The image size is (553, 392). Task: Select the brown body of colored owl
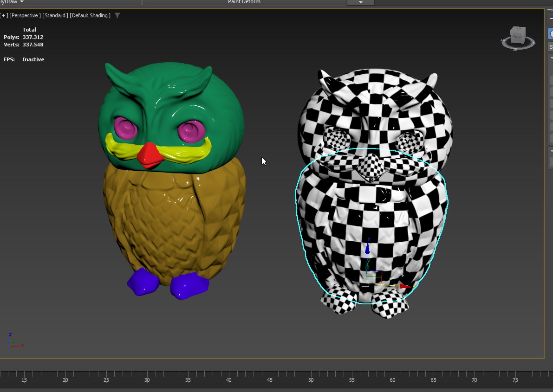coord(172,223)
